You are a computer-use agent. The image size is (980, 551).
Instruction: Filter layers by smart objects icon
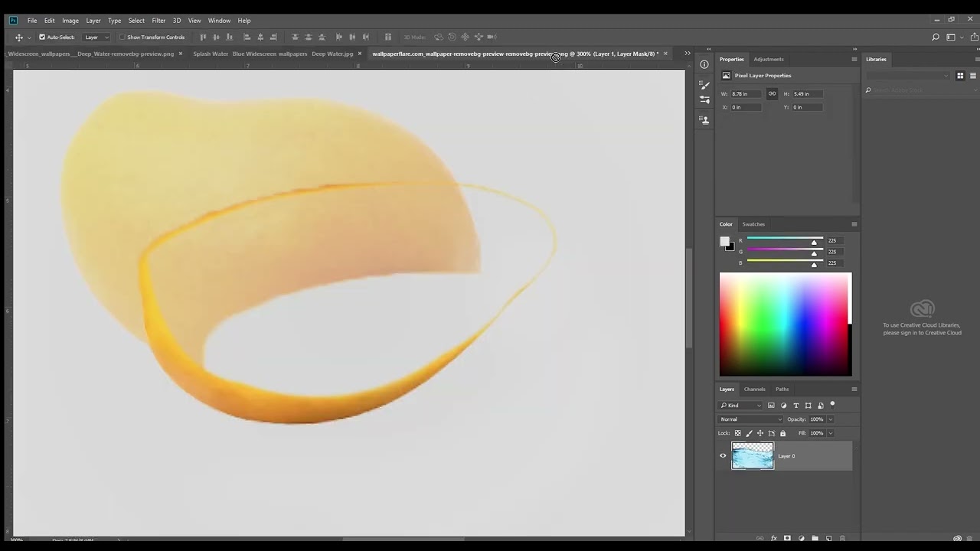[x=820, y=406]
